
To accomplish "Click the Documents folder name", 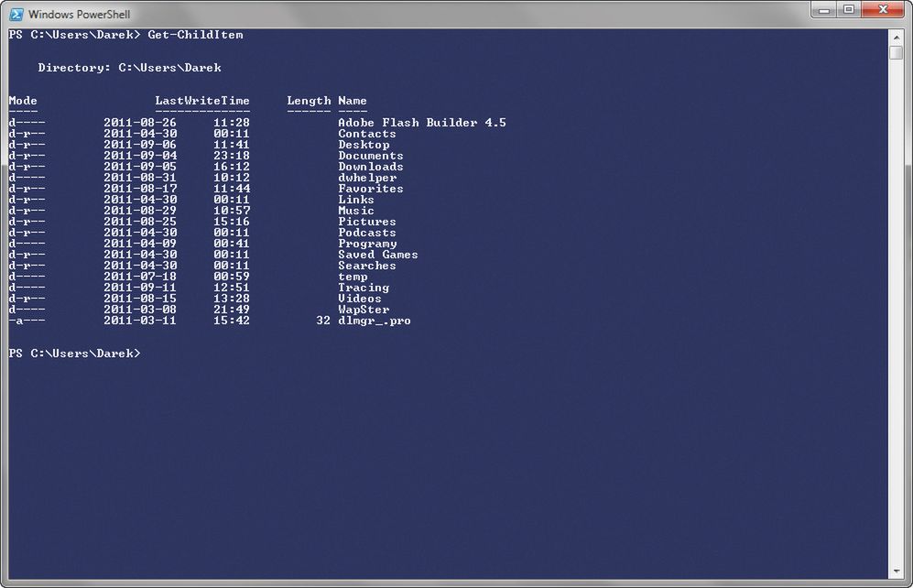I will 371,156.
